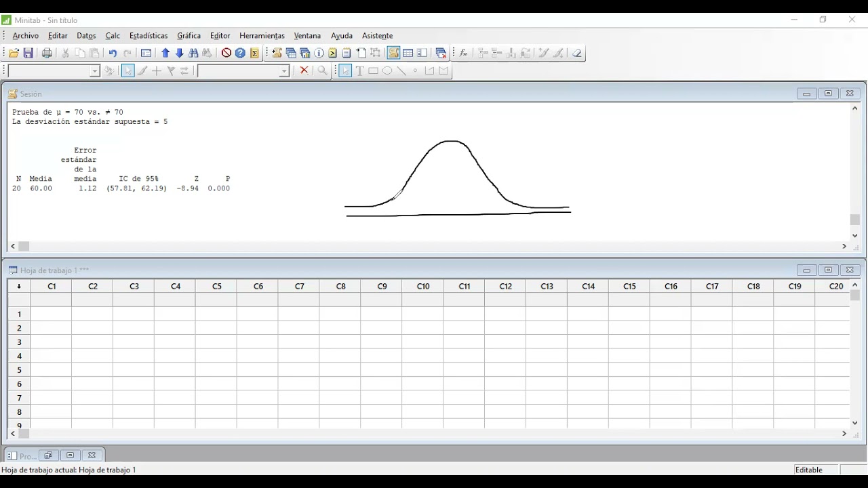Open Help with the blue question mark icon
This screenshot has height=488, width=868.
tap(240, 53)
